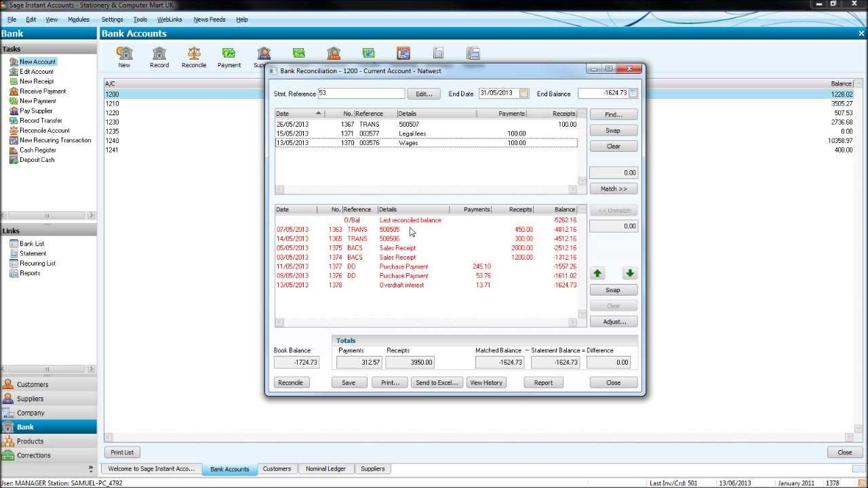Click the Pay Supplier task icon
This screenshot has width=868, height=488.
[x=14, y=110]
